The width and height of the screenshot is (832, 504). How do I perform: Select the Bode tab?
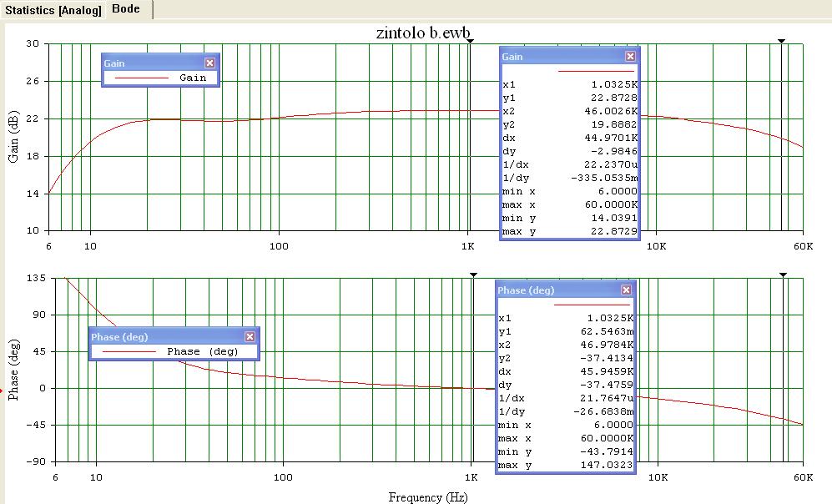click(x=126, y=9)
